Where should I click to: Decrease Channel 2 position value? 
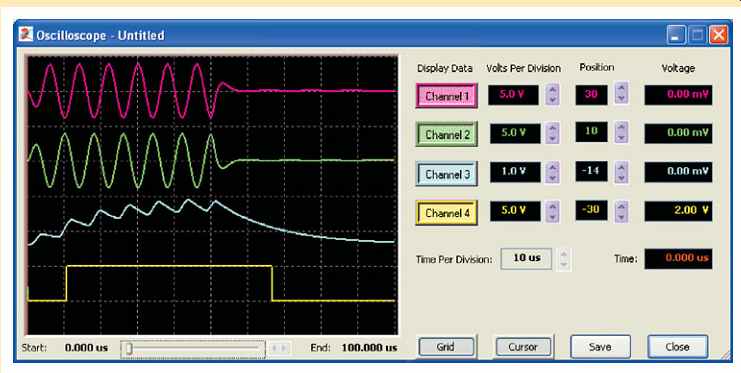pos(622,137)
